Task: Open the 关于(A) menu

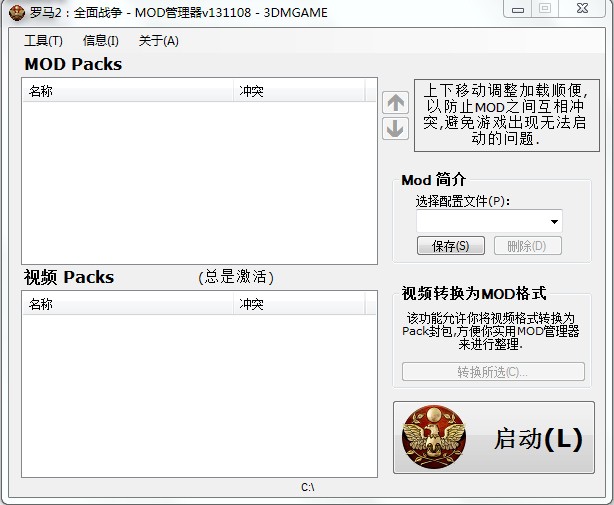Action: pyautogui.click(x=159, y=41)
